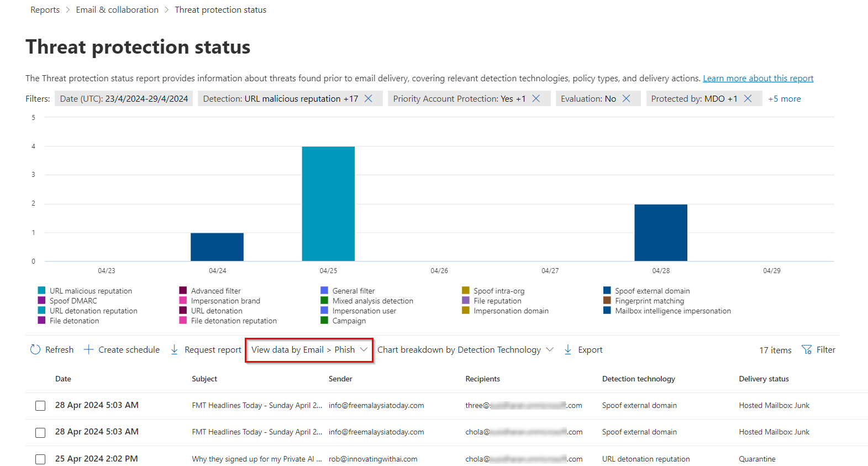Check the 25 Apr 2024 2:02 PM row

[40, 459]
